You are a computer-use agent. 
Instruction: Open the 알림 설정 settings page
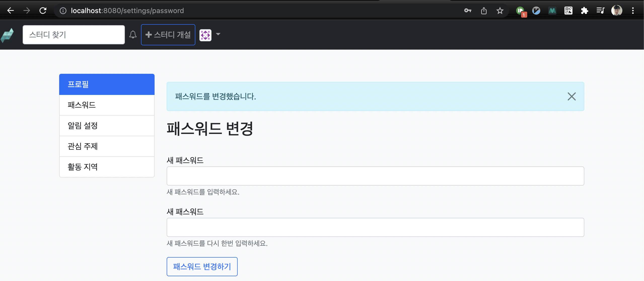tap(107, 126)
